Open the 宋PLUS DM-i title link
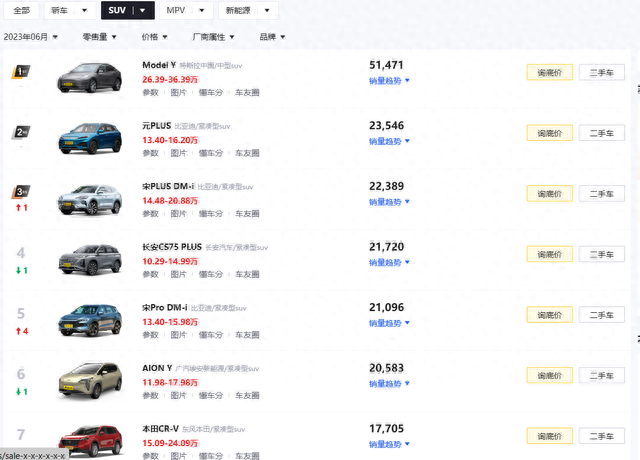This screenshot has width=640, height=460. pyautogui.click(x=168, y=186)
